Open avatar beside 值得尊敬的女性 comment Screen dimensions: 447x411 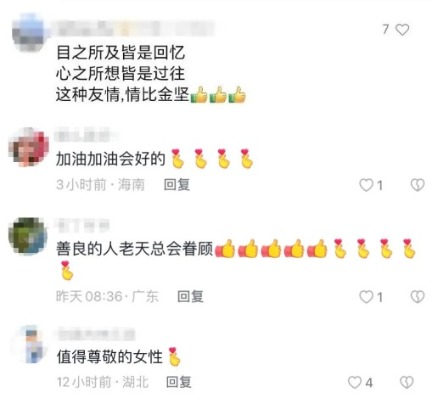pyautogui.click(x=30, y=344)
